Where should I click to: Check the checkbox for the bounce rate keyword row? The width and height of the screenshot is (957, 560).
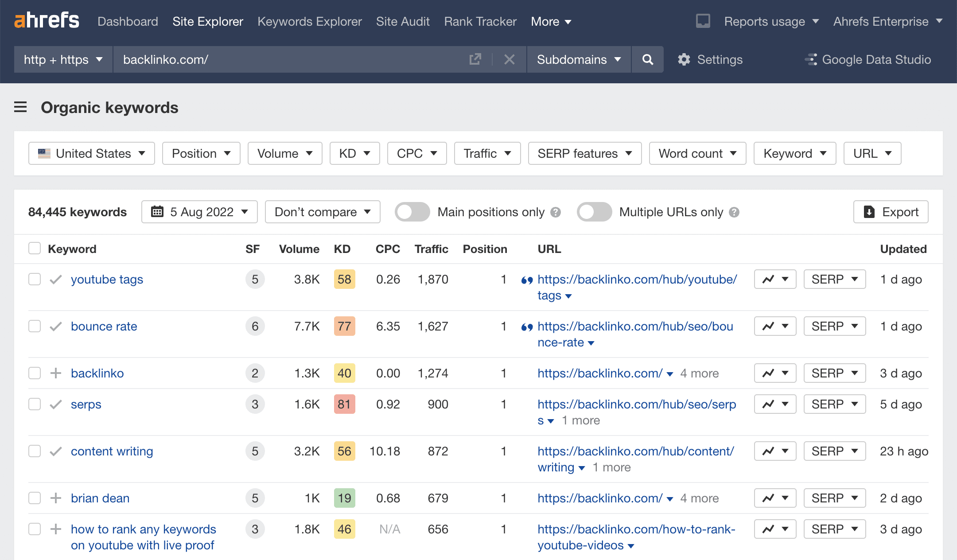34,326
